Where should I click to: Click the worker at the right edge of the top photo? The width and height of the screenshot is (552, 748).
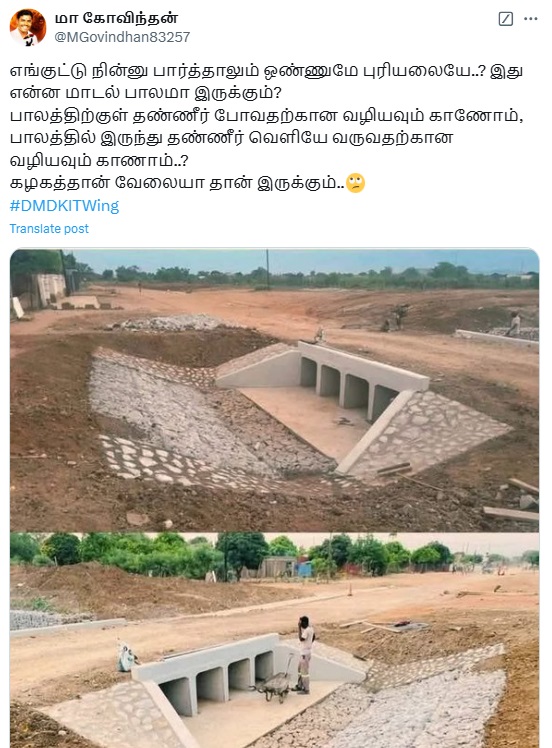point(514,324)
